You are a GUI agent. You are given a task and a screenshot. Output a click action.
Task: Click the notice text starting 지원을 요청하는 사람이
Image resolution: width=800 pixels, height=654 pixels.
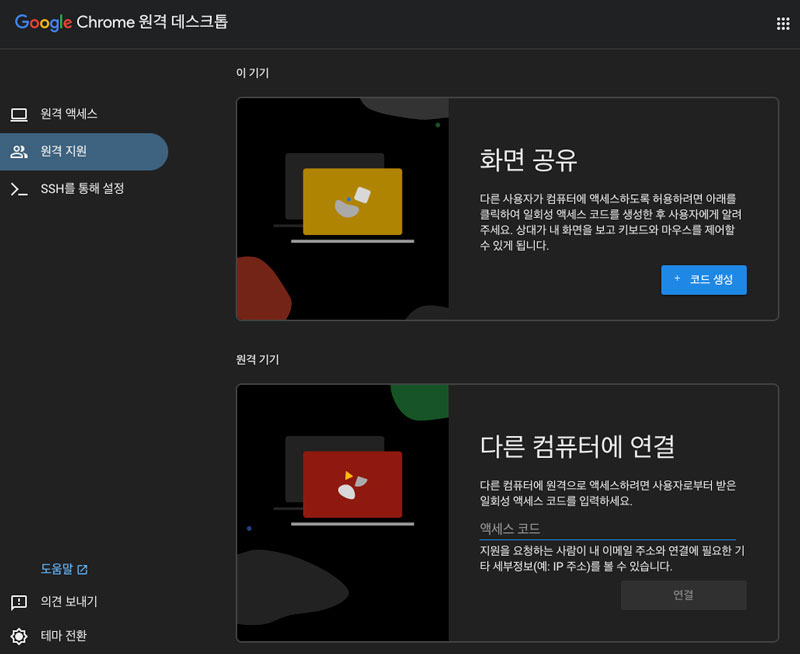612,559
